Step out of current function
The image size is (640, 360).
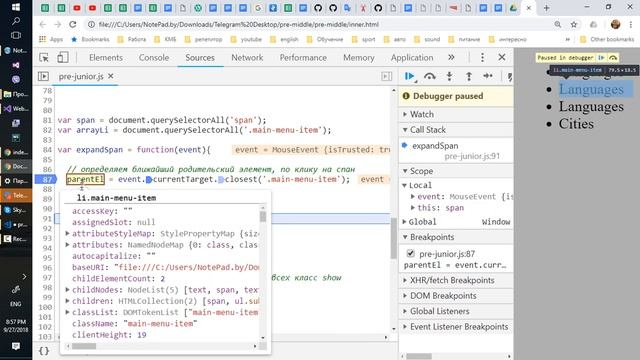(469, 76)
